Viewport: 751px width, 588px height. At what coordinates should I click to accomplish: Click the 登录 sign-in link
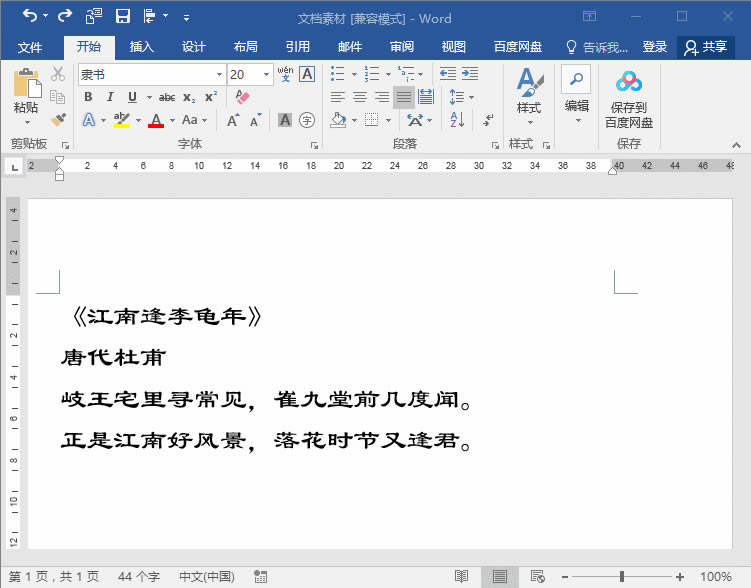(x=655, y=46)
